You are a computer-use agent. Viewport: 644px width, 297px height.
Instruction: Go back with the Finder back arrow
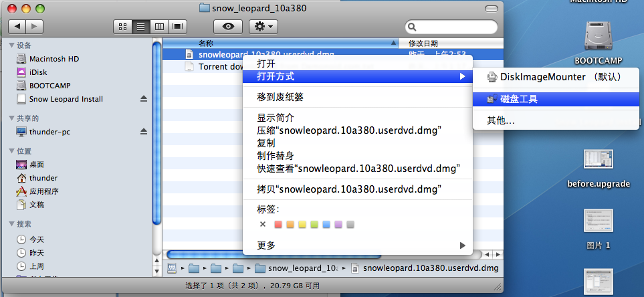[17, 27]
